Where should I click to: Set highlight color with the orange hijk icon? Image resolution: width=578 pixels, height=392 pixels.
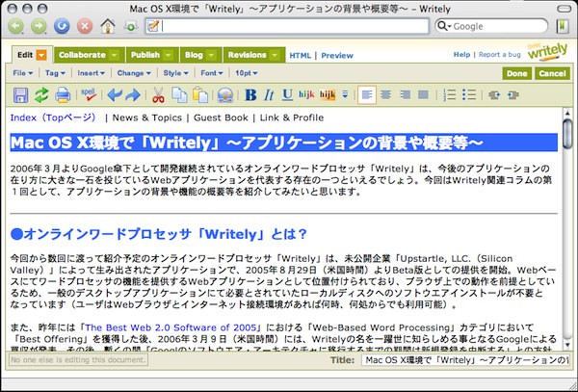328,94
